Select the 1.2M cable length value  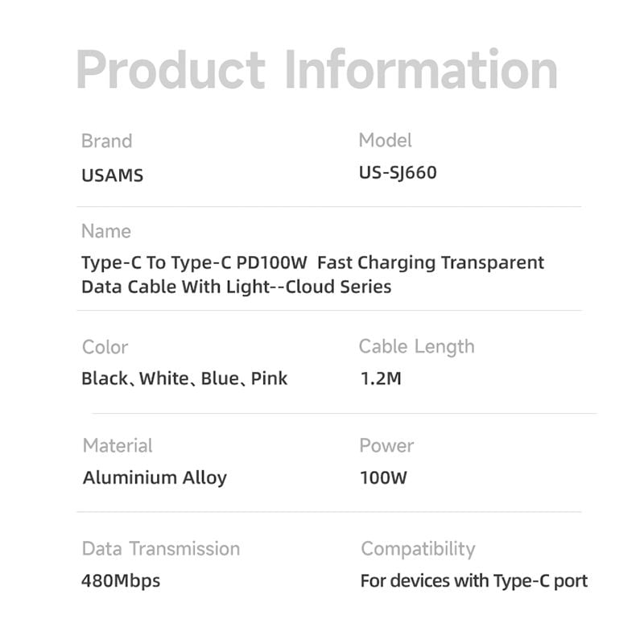380,378
